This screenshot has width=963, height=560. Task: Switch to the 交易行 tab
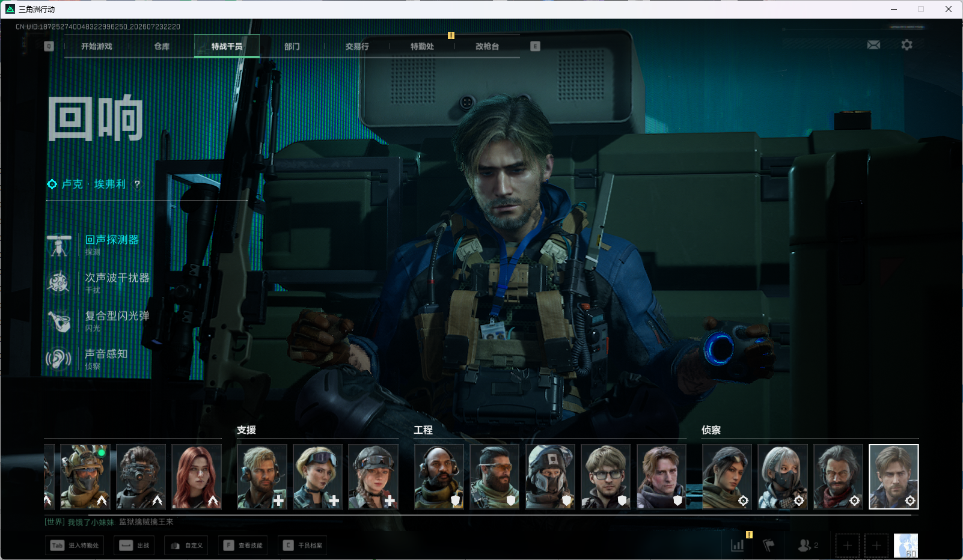[x=357, y=46]
